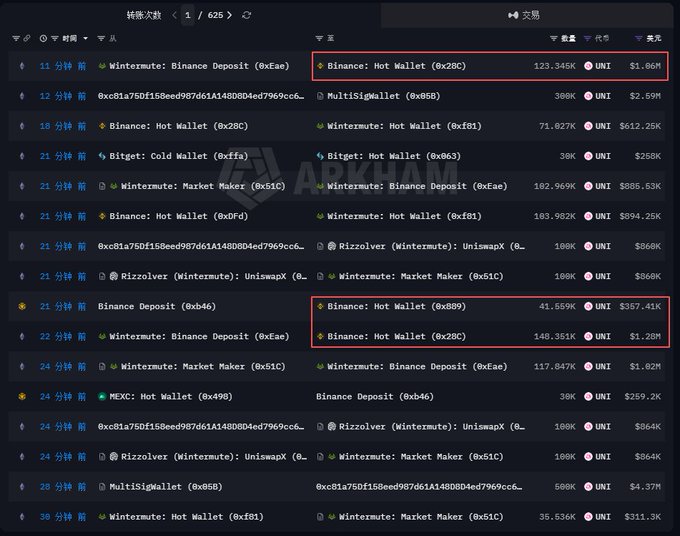Click the USD value $259.2K

[x=643, y=396]
